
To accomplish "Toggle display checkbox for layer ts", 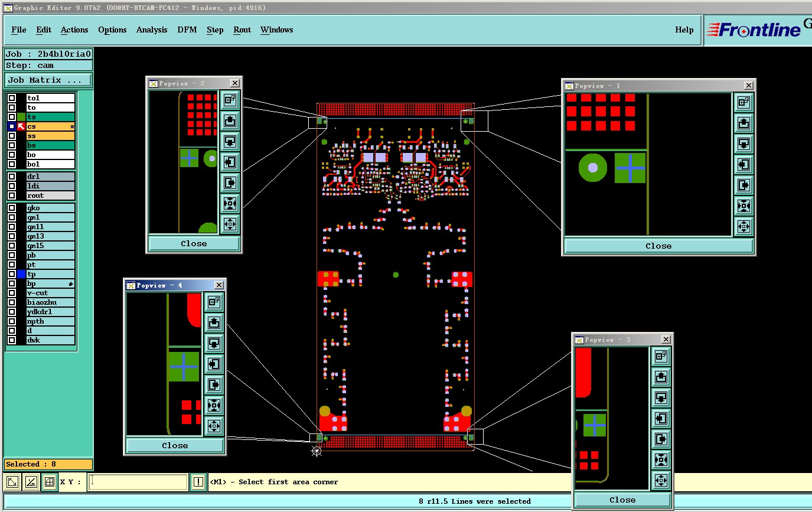I will point(12,117).
